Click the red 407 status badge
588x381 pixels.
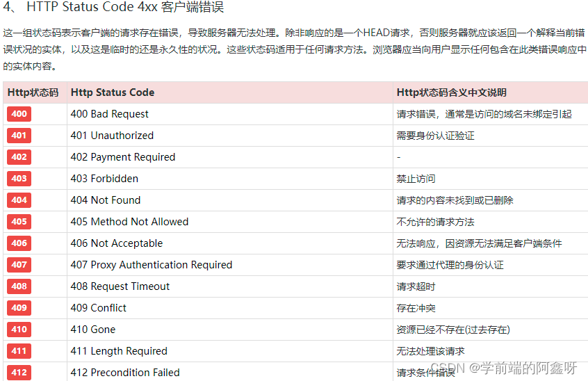pos(19,265)
